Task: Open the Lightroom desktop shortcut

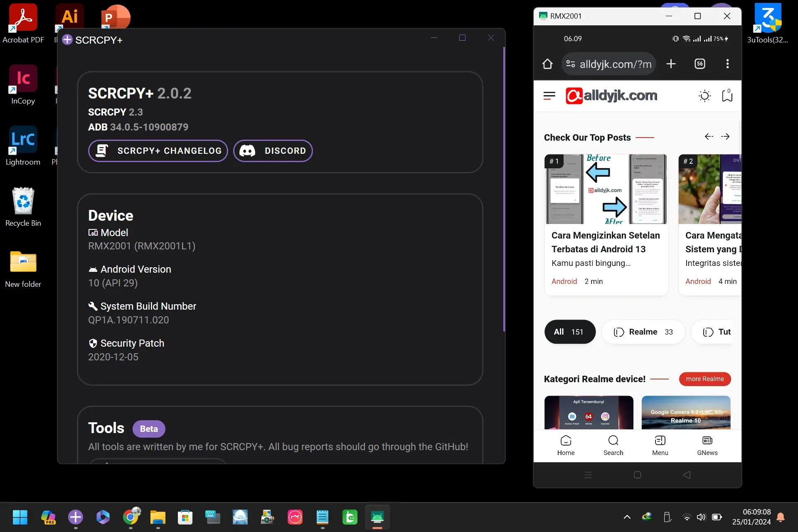Action: click(x=23, y=146)
